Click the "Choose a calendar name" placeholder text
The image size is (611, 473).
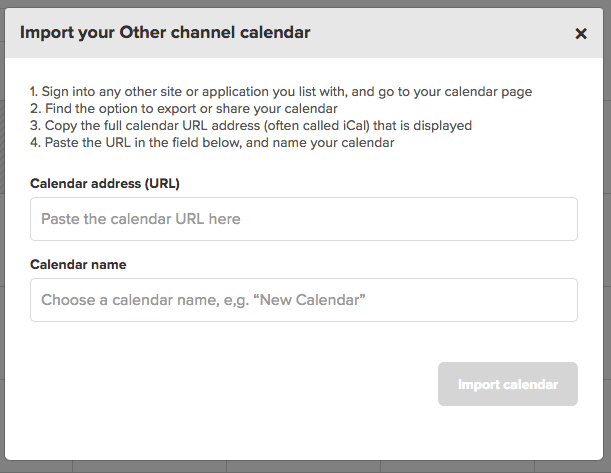coord(203,300)
